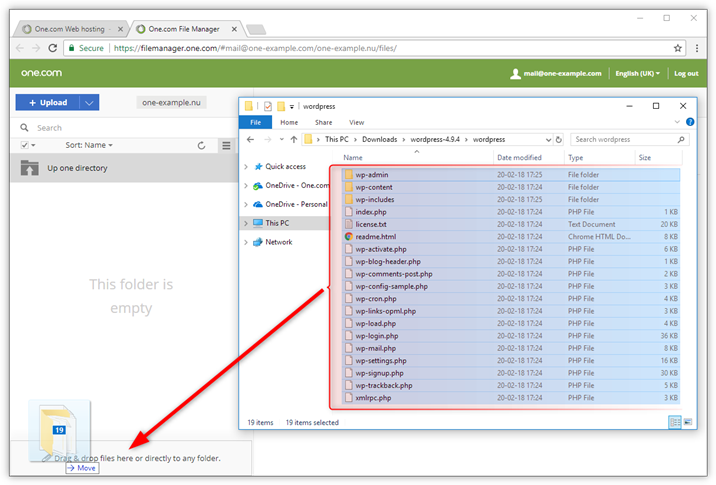The width and height of the screenshot is (716, 485).
Task: Click the Properties icon in Explorer title bar
Action: coord(268,106)
